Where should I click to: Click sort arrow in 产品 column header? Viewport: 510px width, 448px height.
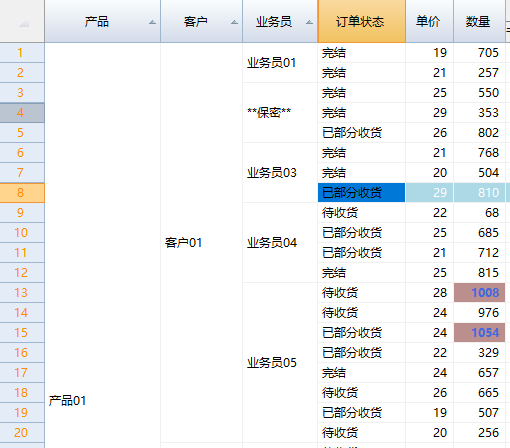pyautogui.click(x=152, y=22)
